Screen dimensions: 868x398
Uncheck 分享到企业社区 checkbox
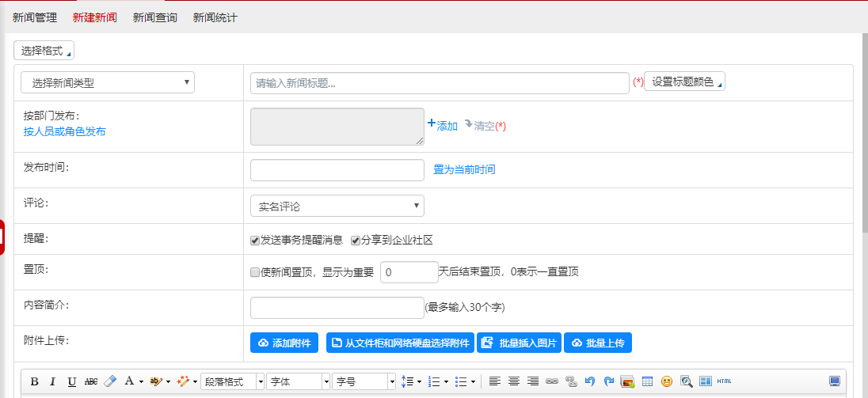point(356,241)
